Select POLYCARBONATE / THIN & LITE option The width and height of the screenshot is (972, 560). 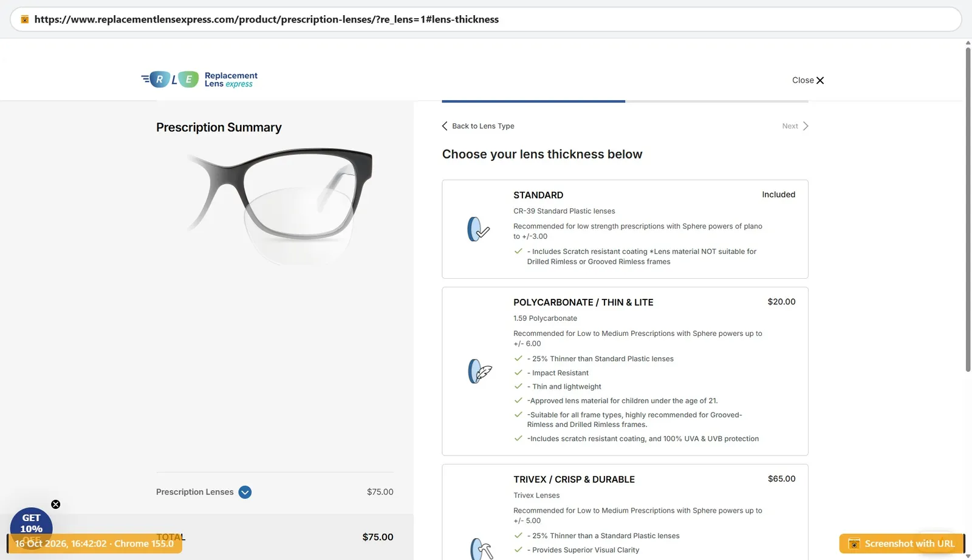625,371
